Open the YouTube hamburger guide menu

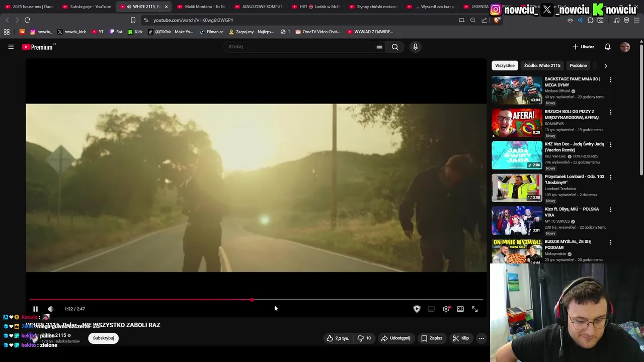(11, 47)
